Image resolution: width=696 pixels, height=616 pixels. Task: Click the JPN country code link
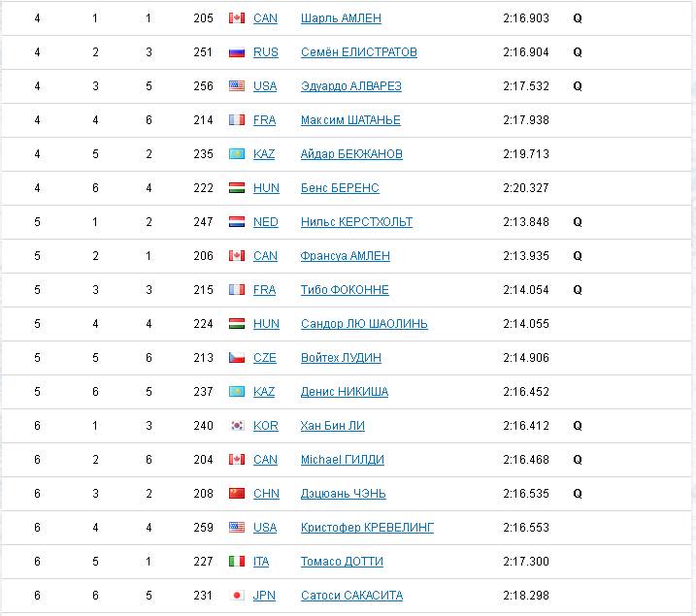coord(264,596)
